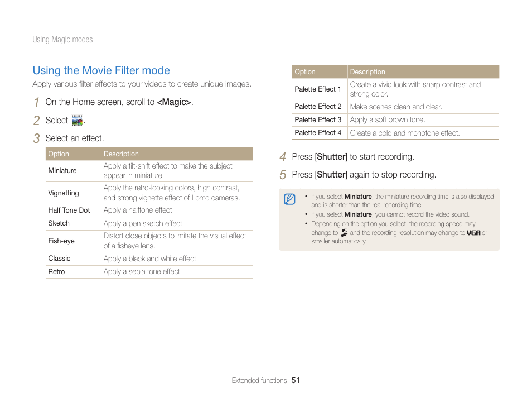Click 'Palette Effect 1' cell

[320, 89]
